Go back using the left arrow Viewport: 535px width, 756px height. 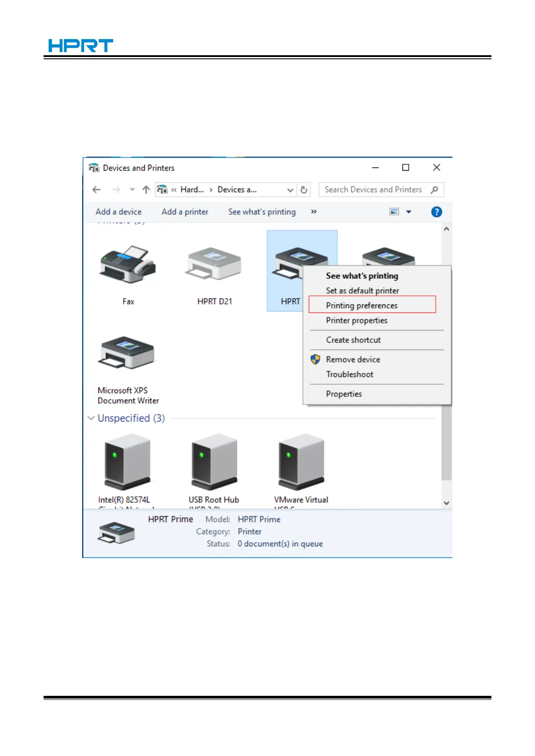click(96, 190)
